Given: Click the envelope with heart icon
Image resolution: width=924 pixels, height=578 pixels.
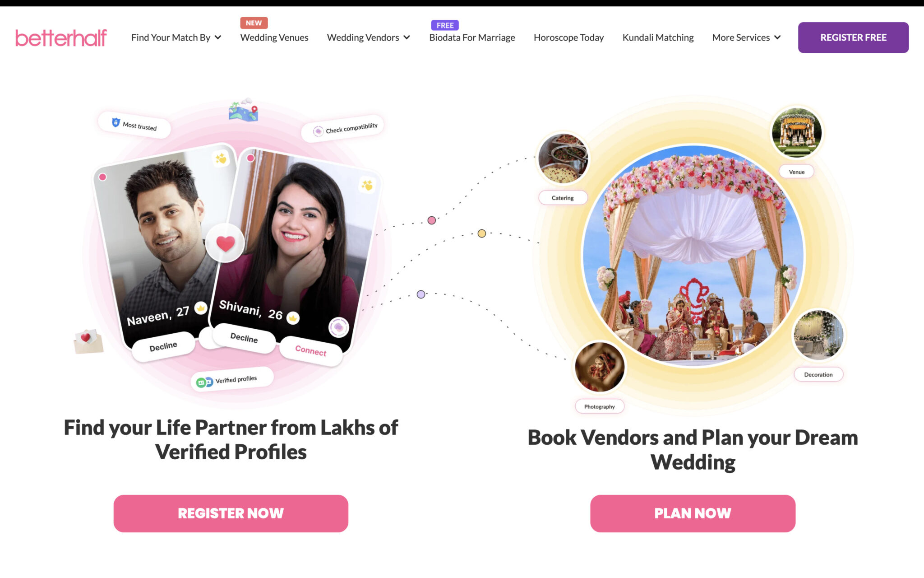Looking at the screenshot, I should (88, 341).
